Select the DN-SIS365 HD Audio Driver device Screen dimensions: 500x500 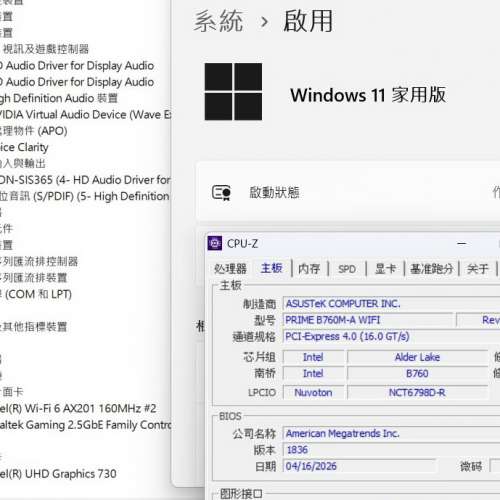click(x=85, y=180)
